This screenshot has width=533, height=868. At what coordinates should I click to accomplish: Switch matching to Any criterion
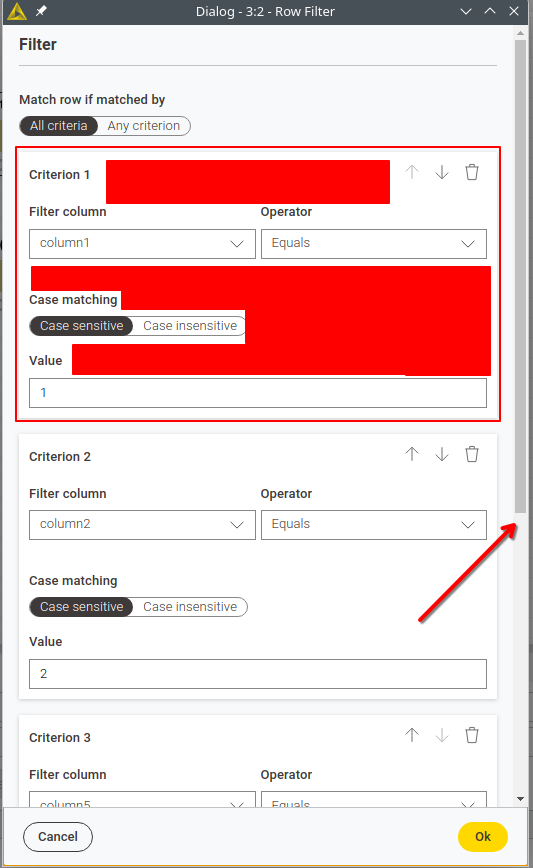click(144, 126)
